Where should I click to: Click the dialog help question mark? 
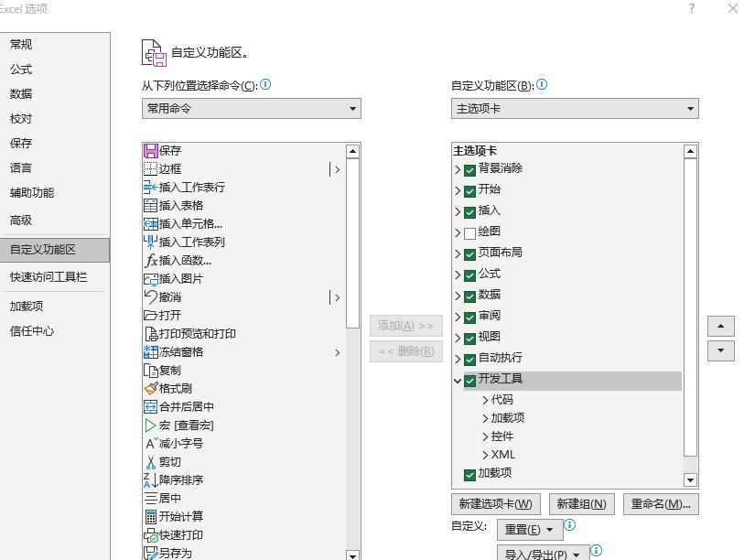point(692,8)
